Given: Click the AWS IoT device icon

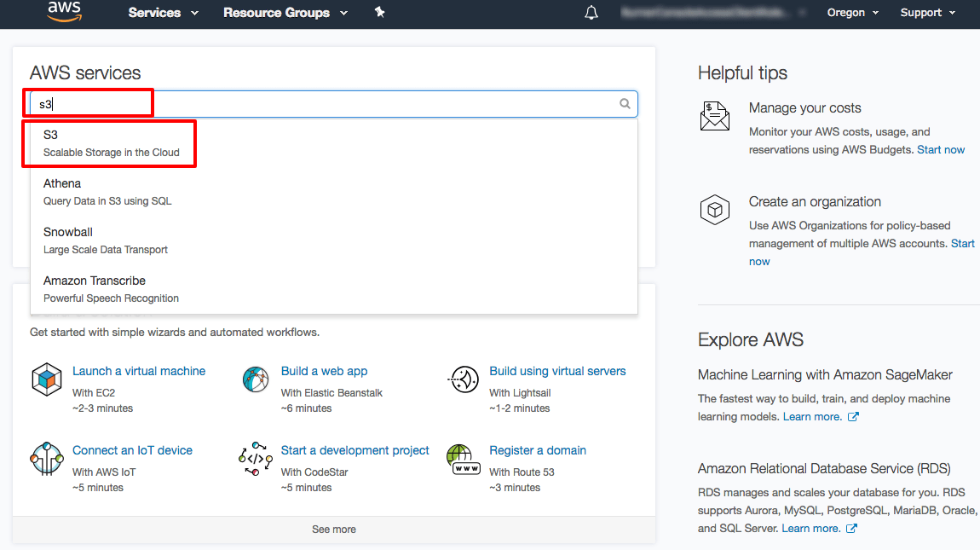Looking at the screenshot, I should [47, 459].
